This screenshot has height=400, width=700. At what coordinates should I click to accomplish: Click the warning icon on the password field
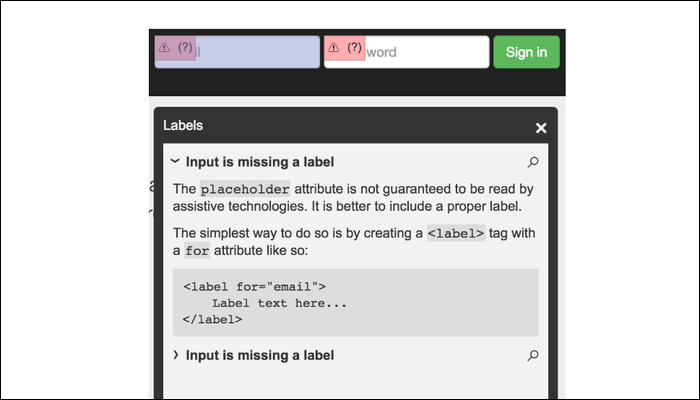click(x=335, y=48)
